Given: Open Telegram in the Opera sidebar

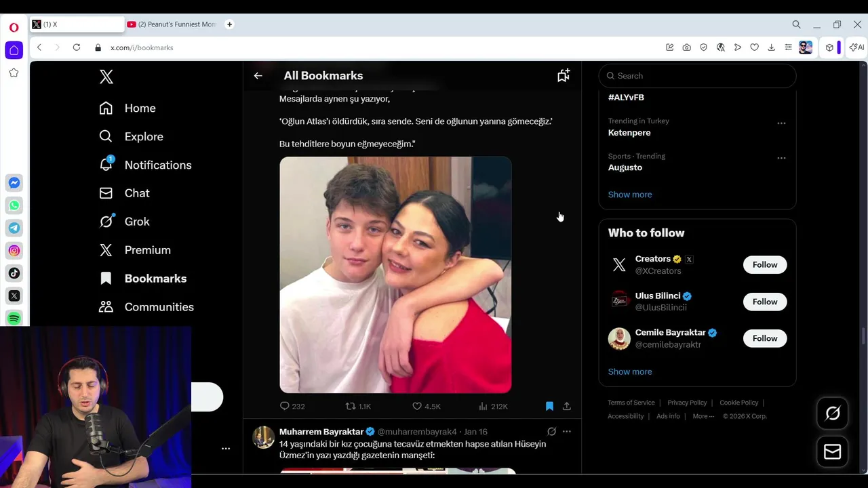Looking at the screenshot, I should point(14,228).
